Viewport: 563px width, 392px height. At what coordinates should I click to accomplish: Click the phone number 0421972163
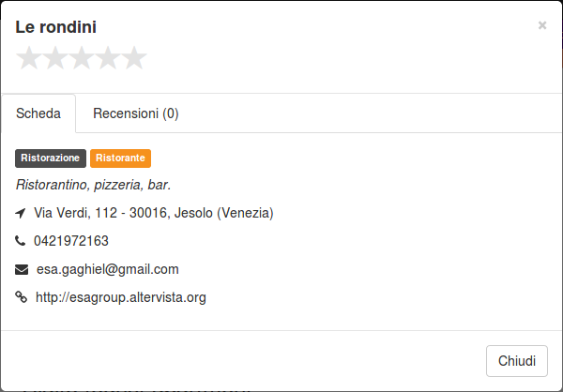click(71, 241)
